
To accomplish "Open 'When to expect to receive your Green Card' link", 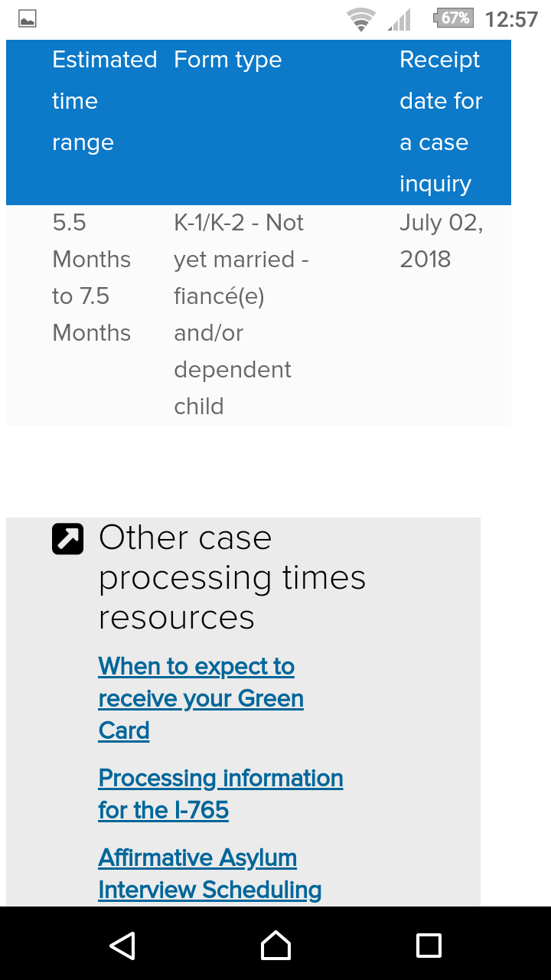I will (x=201, y=698).
